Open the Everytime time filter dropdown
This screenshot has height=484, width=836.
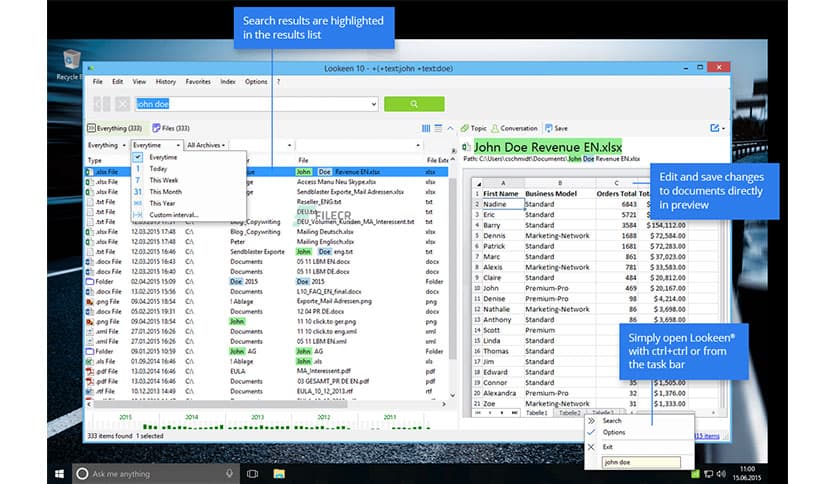pos(157,145)
